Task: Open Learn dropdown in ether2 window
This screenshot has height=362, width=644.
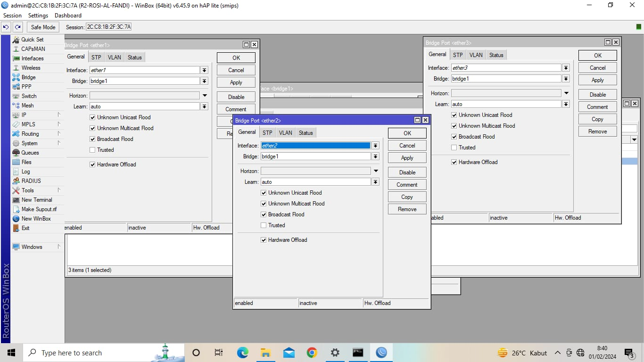Action: pos(375,182)
